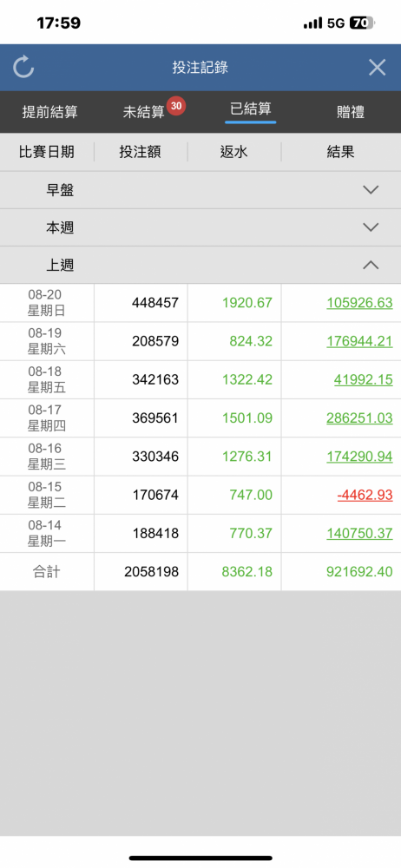Image resolution: width=401 pixels, height=868 pixels.
Task: Open the negative result -4462.93 link
Action: (x=365, y=495)
